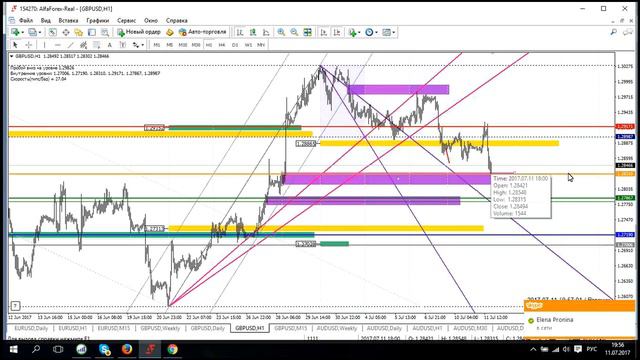Open the Справка menu
The height and width of the screenshot is (360, 640).
point(177,20)
